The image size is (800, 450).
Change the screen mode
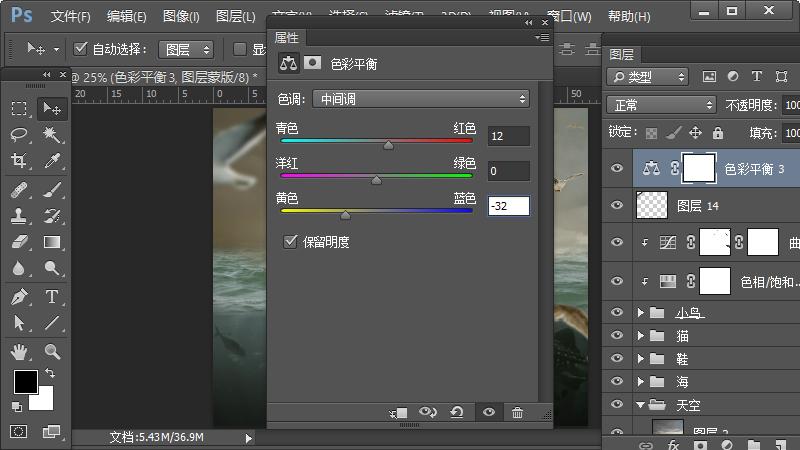[x=51, y=432]
